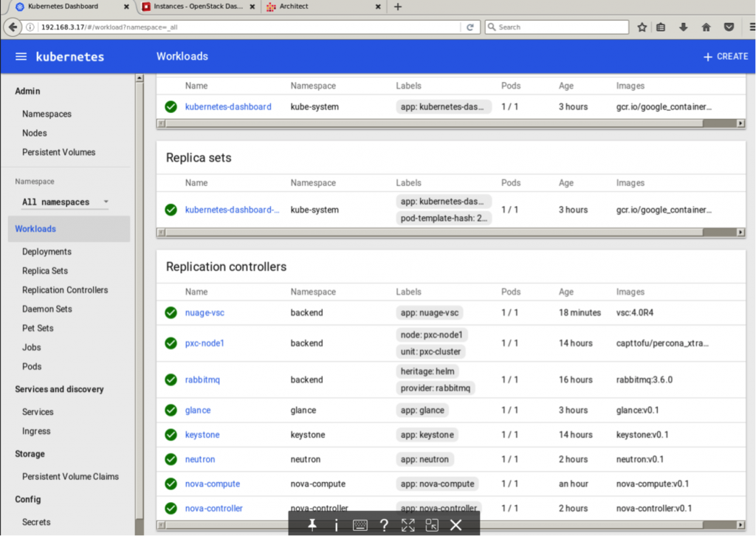This screenshot has height=536, width=756.
Task: Click the X icon in overlay bar
Action: 456,525
